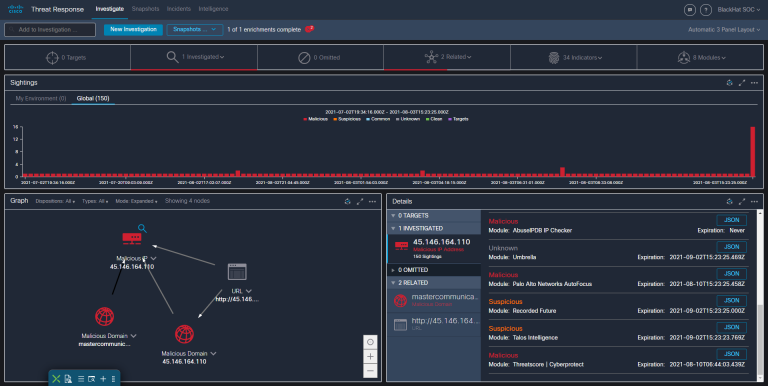Open Graph panel more options menu
This screenshot has width=768, height=386.
372,201
